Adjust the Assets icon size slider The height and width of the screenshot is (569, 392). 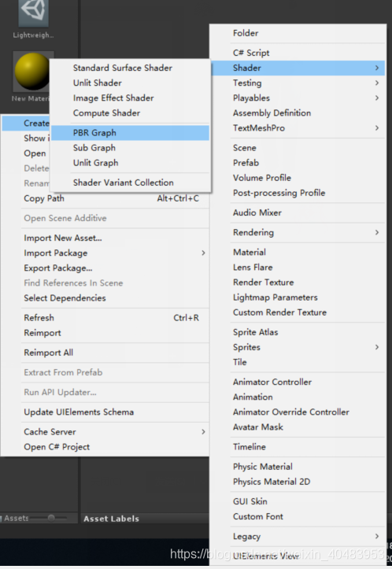pyautogui.click(x=51, y=518)
